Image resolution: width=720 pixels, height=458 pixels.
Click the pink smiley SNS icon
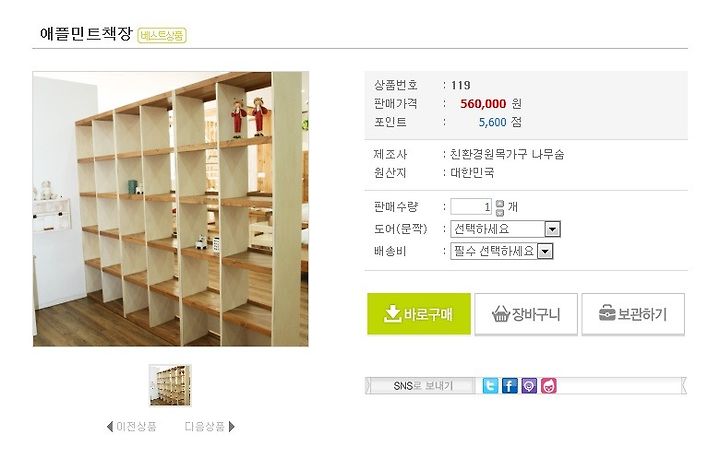click(x=549, y=385)
